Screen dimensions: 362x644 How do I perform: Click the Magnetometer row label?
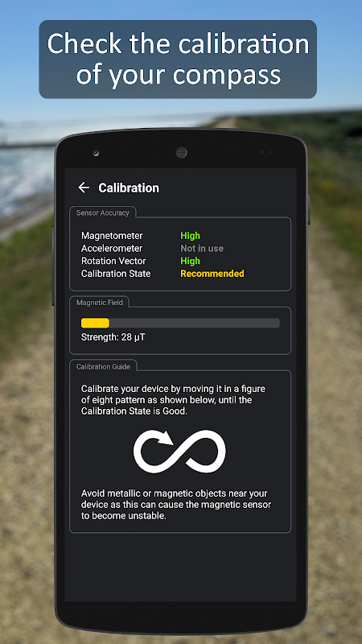tap(112, 236)
